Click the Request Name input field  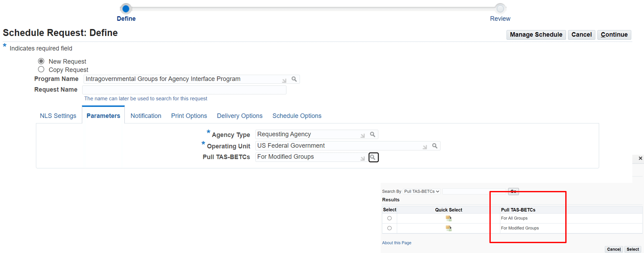click(x=184, y=90)
